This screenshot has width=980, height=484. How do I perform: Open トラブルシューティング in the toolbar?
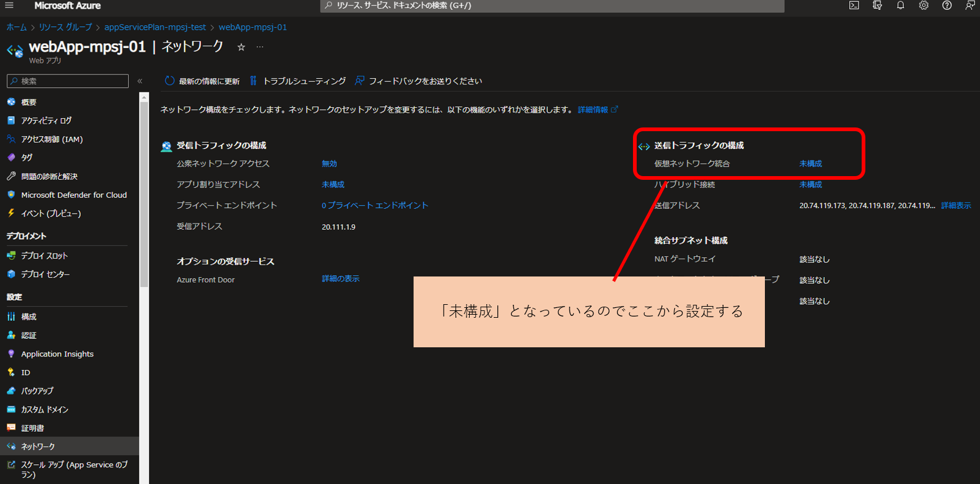coord(298,81)
